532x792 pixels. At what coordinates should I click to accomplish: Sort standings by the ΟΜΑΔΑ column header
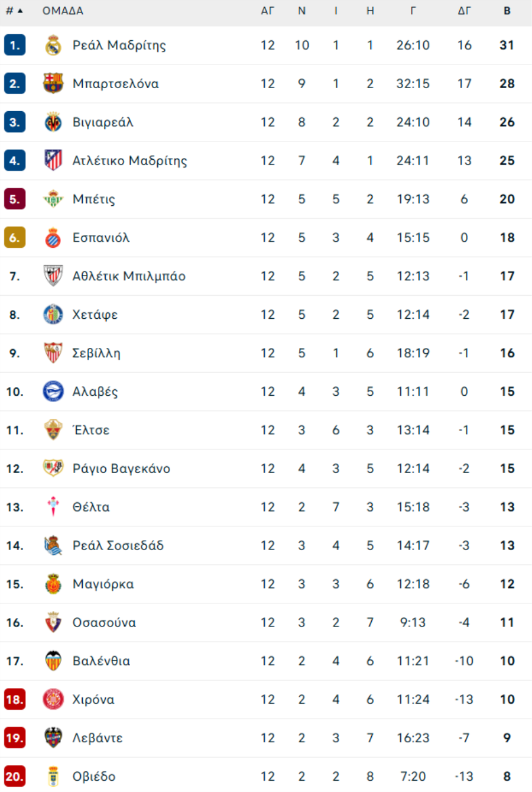63,11
